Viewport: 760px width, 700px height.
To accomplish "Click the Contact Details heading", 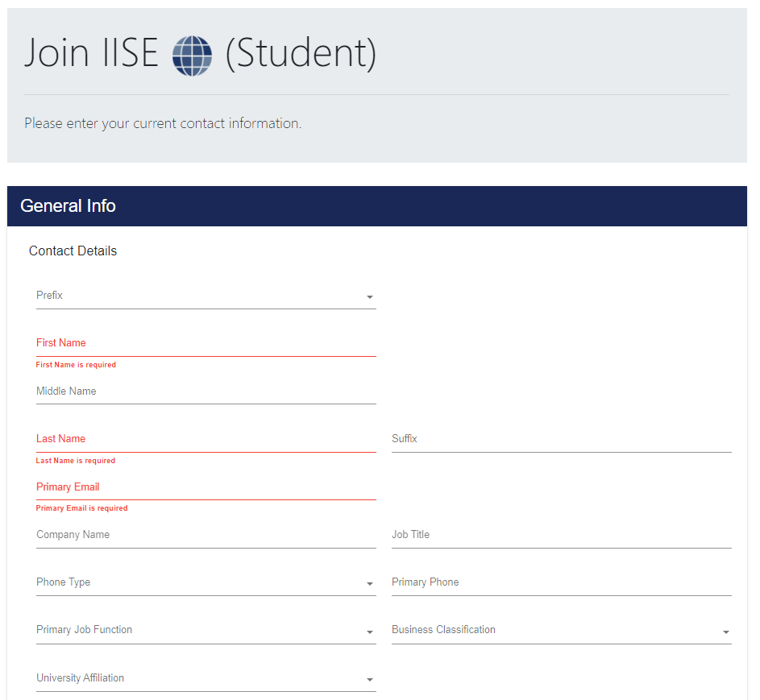I will pyautogui.click(x=73, y=251).
